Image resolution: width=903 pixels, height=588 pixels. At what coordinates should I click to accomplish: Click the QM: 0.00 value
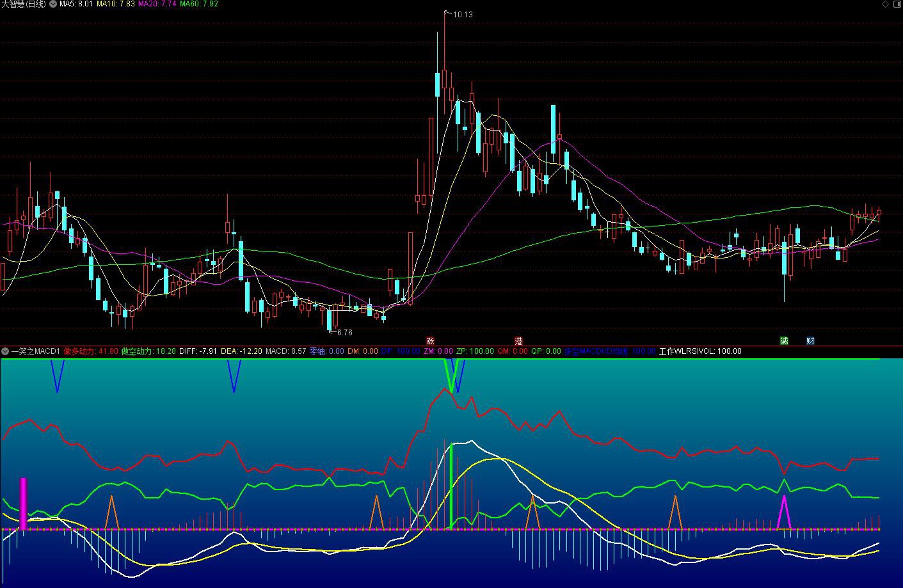(x=513, y=351)
